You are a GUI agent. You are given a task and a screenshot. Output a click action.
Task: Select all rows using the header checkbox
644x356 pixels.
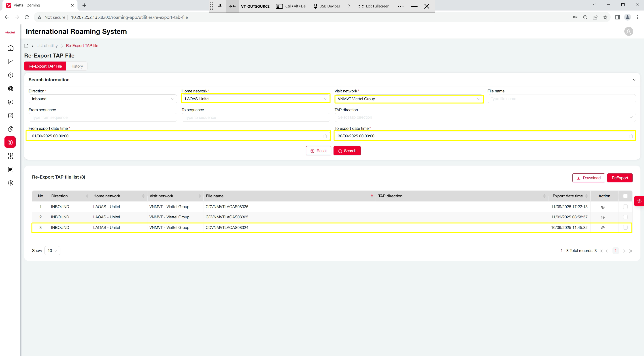[625, 196]
